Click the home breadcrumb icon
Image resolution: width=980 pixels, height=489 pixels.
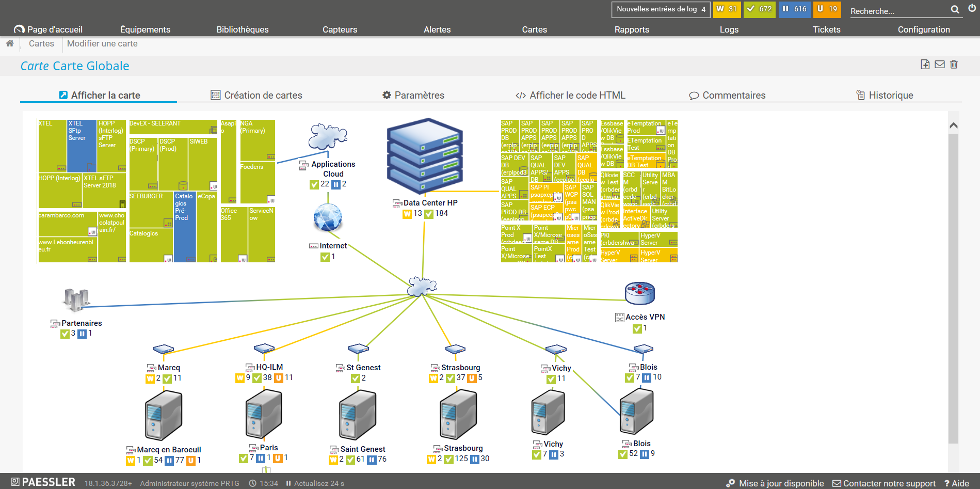click(x=10, y=43)
